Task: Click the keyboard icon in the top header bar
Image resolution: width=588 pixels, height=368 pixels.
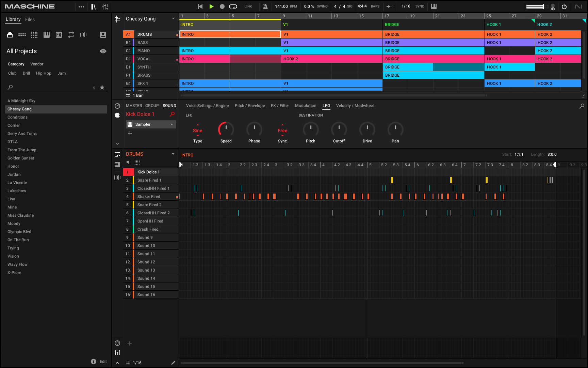Action: pyautogui.click(x=434, y=6)
